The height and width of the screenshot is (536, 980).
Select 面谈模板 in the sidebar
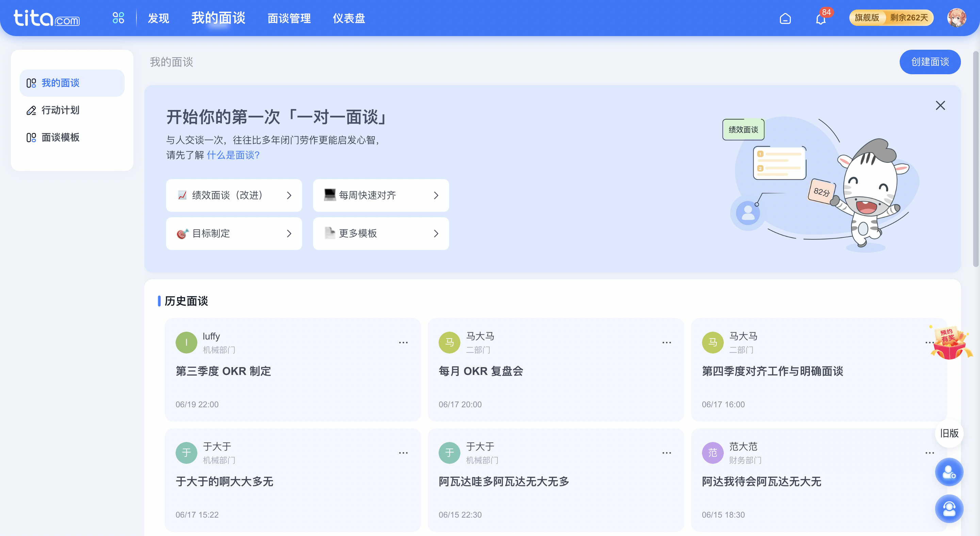point(72,138)
